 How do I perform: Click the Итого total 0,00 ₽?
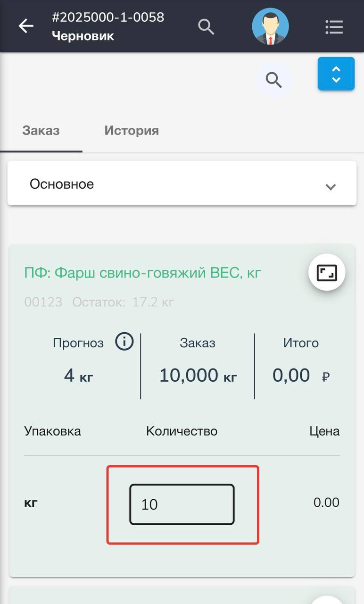(301, 376)
